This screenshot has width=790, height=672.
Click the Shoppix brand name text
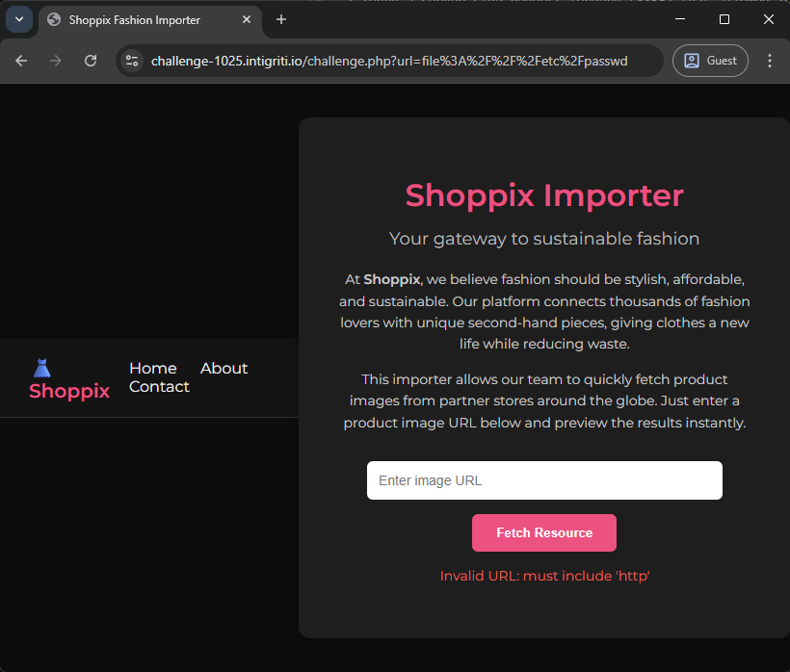pos(69,391)
